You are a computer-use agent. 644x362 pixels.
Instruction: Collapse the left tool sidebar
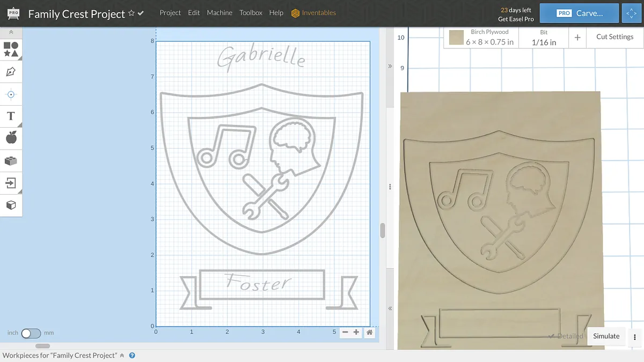tap(11, 32)
